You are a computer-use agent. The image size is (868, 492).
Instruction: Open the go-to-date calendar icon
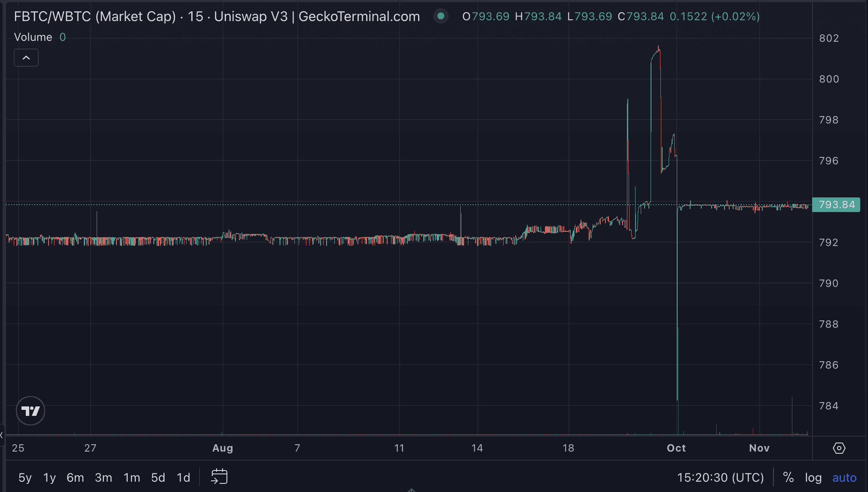pos(219,477)
